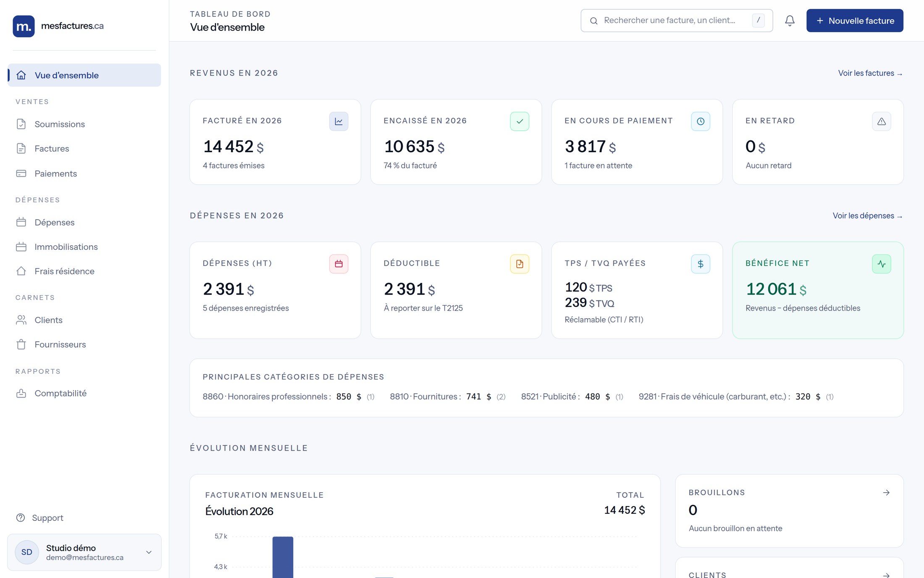Click the 10 635 $ collected amount
924x578 pixels.
[x=414, y=147]
